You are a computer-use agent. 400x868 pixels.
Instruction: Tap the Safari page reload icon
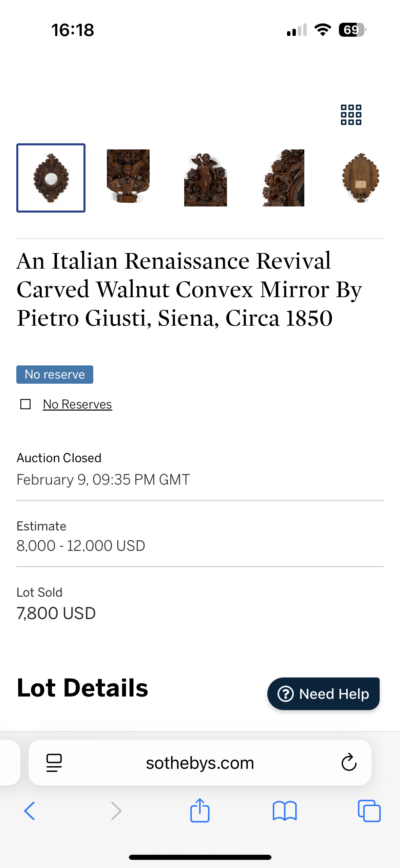pyautogui.click(x=348, y=762)
